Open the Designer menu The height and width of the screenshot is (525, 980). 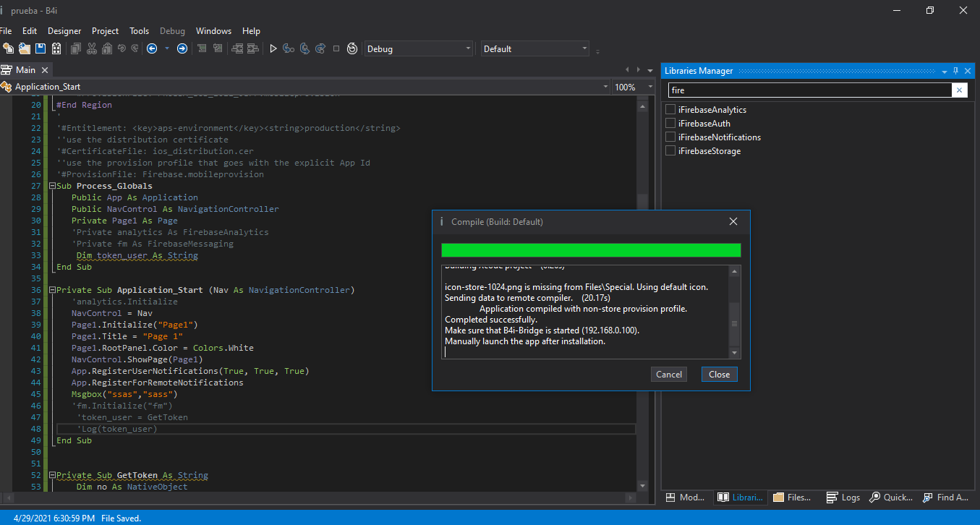64,31
